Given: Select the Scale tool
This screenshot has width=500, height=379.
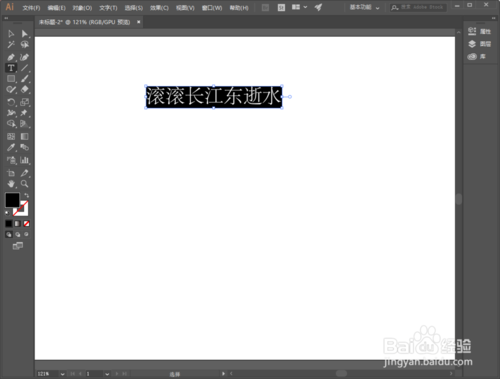Looking at the screenshot, I should 24,102.
